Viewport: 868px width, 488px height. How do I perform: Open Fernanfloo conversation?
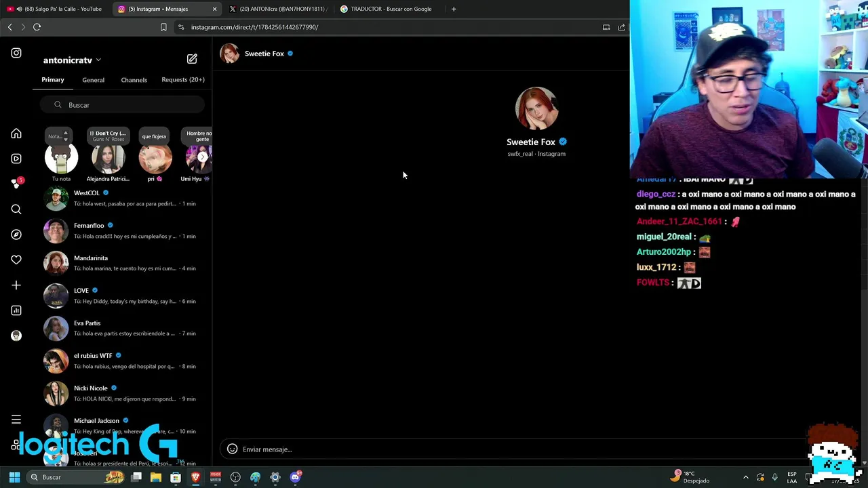[x=122, y=230]
